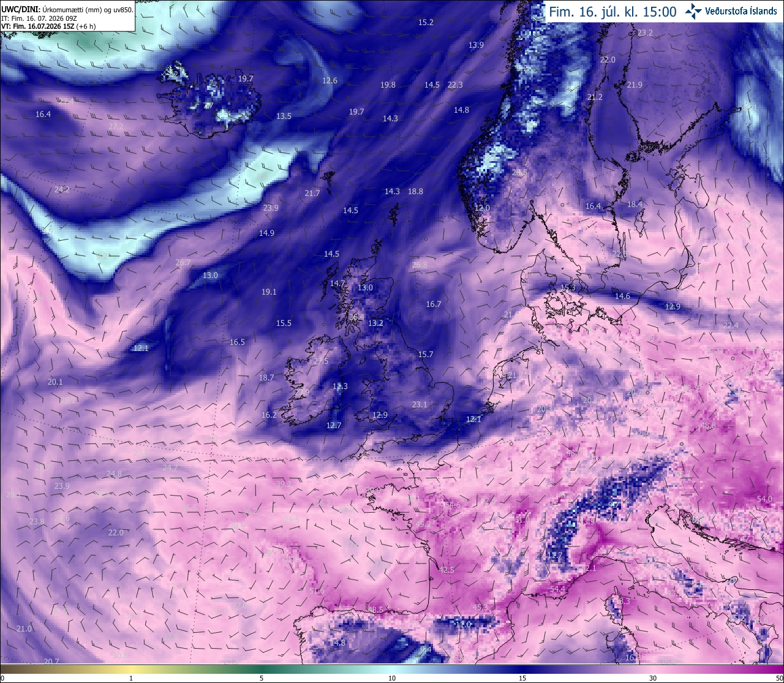Image resolution: width=784 pixels, height=683 pixels.
Task: Click the 15.2 value at the map top
Action: pos(426,23)
